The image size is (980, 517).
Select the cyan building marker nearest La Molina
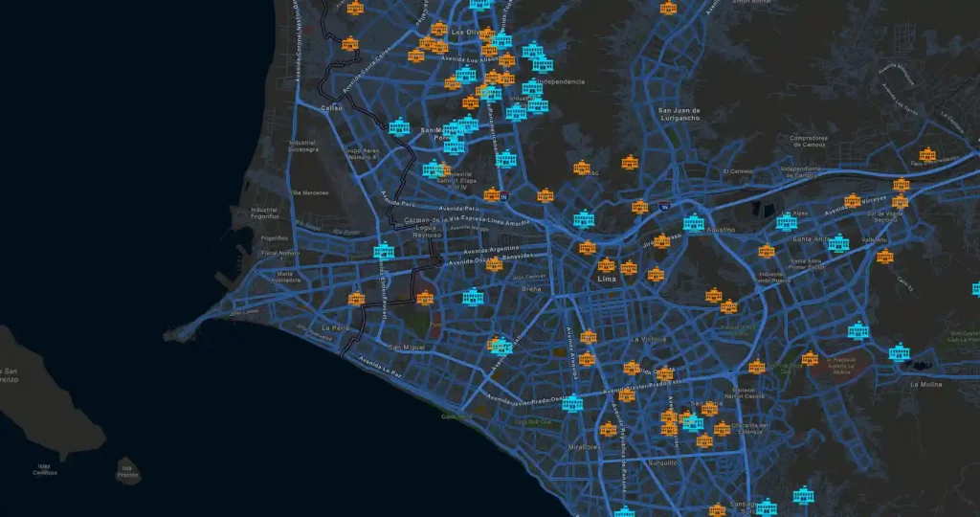900,352
